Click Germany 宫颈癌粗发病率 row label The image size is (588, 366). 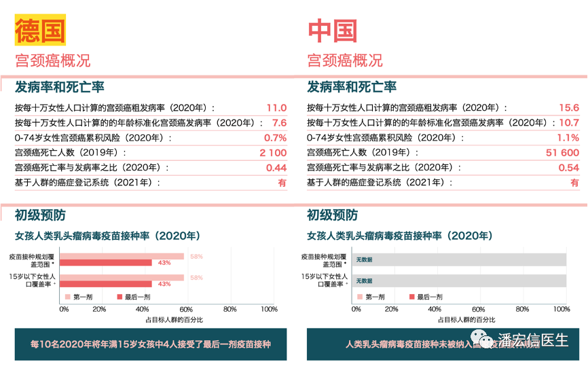[x=115, y=108]
